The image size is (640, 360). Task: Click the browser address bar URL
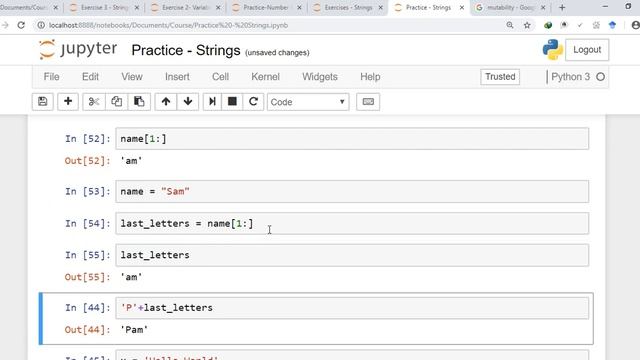click(x=168, y=25)
